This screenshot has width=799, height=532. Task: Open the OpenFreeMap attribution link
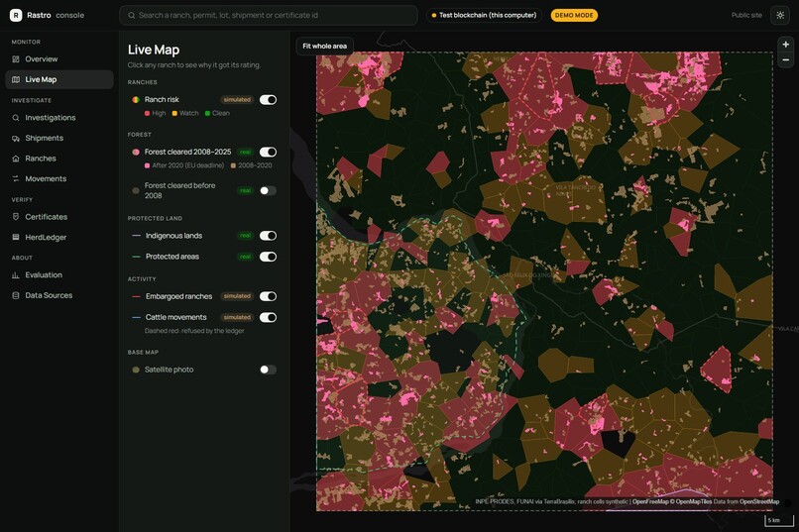[x=650, y=501]
